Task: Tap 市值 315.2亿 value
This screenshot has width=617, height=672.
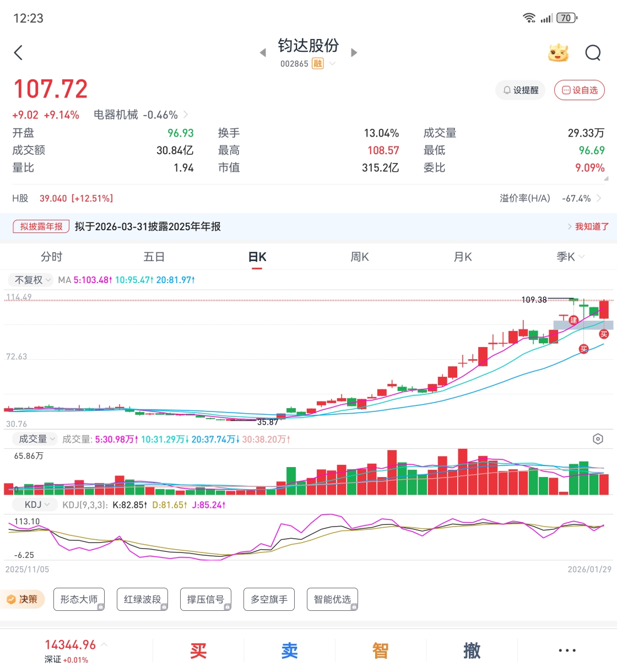Action: [380, 167]
